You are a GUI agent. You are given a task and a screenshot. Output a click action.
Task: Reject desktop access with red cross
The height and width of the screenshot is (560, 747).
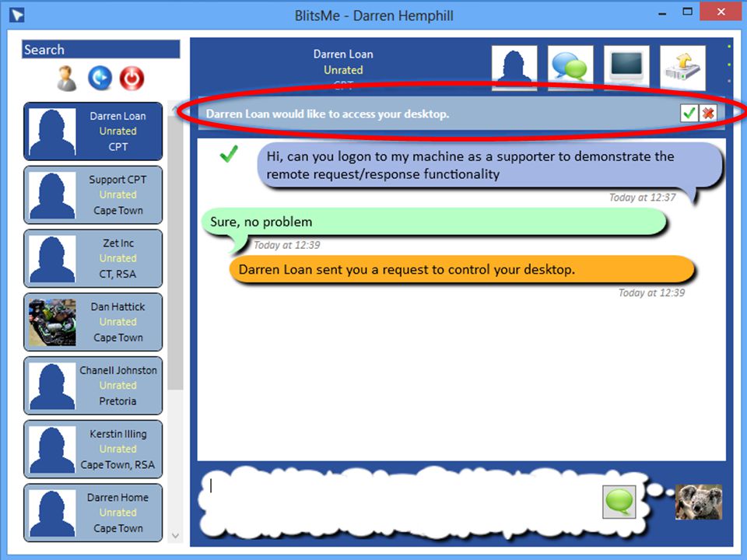click(708, 114)
